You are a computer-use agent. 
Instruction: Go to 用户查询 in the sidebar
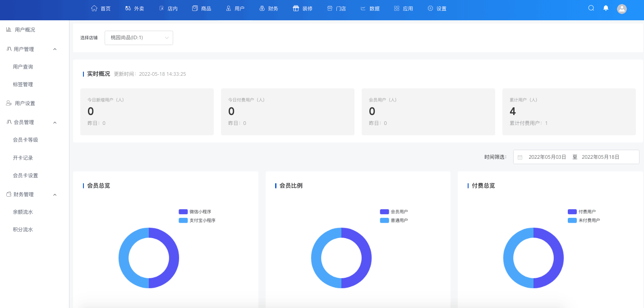[23, 67]
